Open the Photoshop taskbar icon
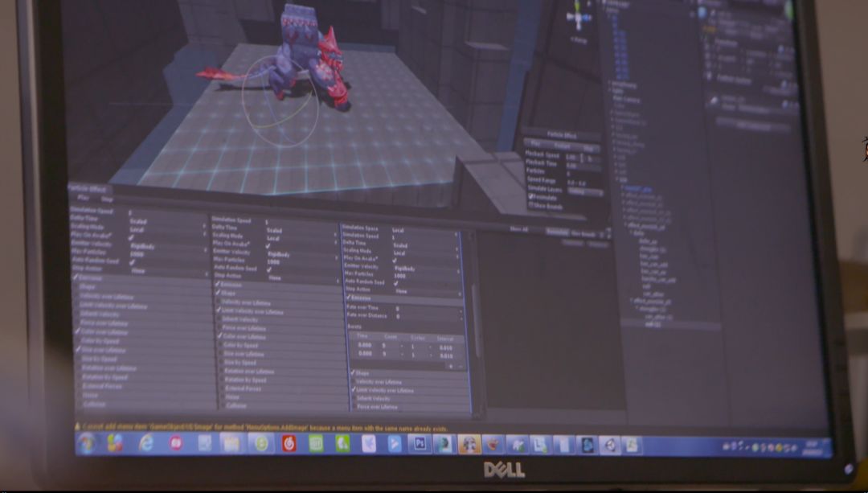 (x=420, y=444)
